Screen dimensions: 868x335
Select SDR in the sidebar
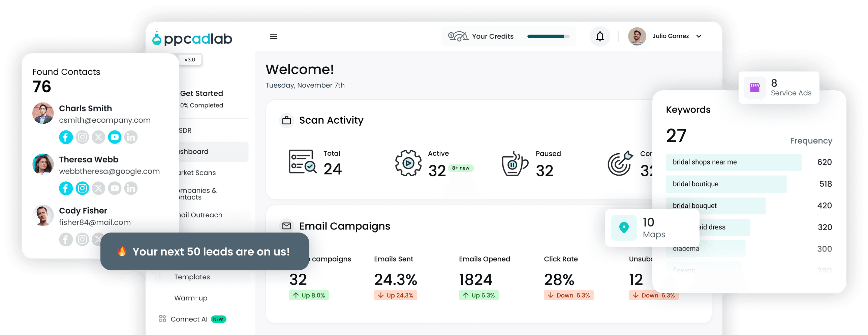[x=185, y=130]
